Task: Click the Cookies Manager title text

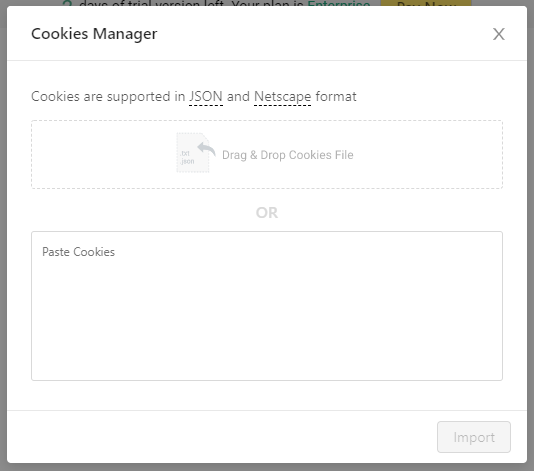Action: point(94,34)
